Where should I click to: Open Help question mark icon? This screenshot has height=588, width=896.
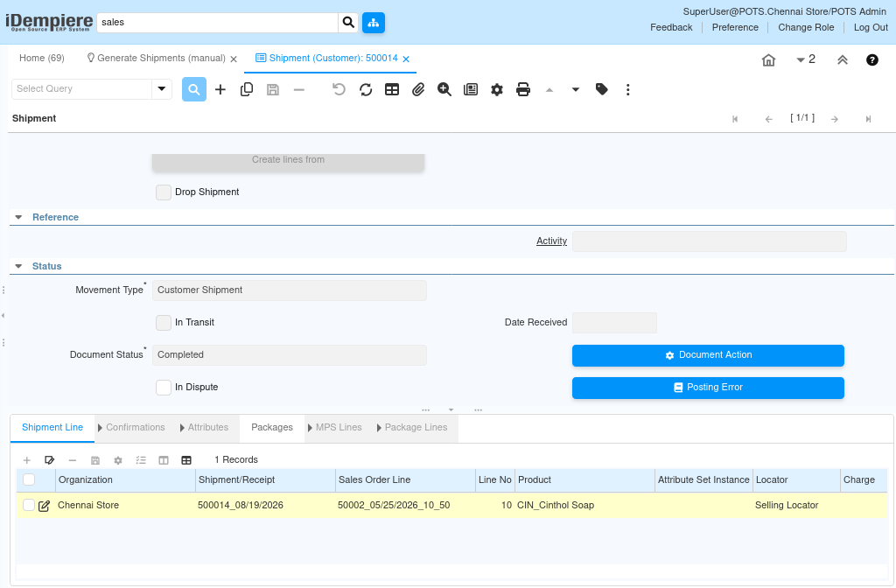(872, 59)
